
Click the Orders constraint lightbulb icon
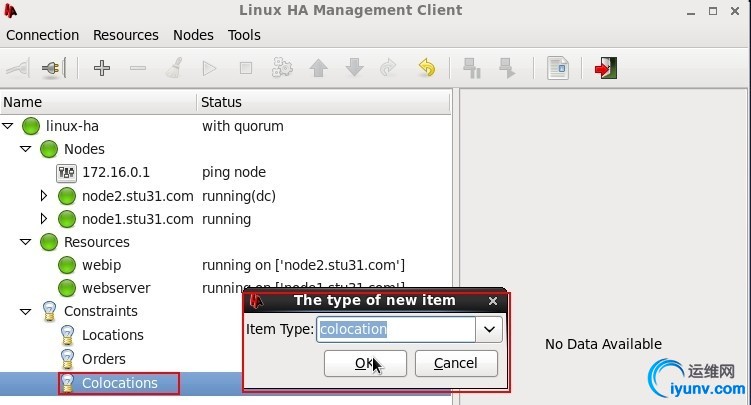tap(67, 359)
